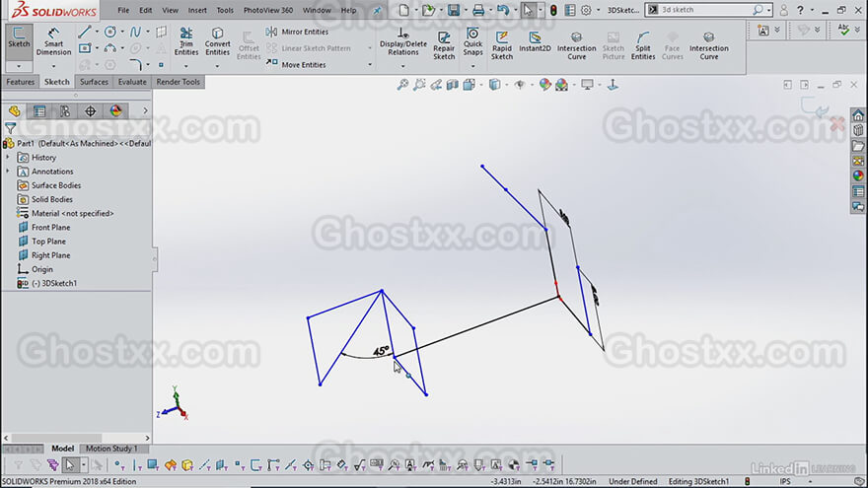The image size is (868, 488).
Task: Switch to the Evaluate tab
Action: coord(132,82)
